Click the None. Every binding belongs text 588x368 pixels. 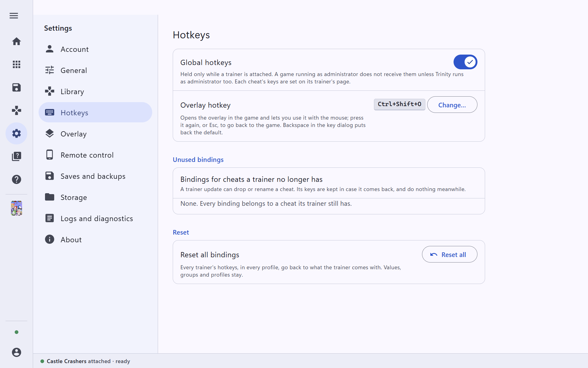(266, 204)
